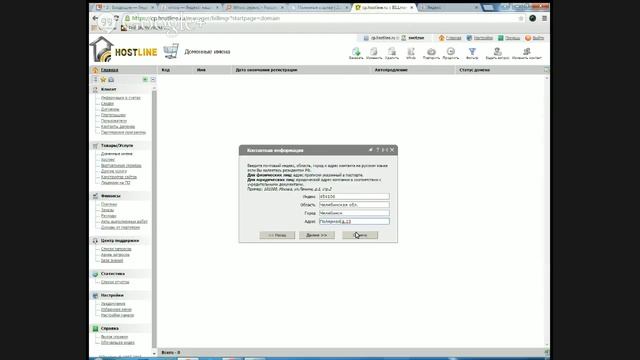Reload the browser page
Image resolution: width=640 pixels, height=360 pixels.
(x=117, y=18)
